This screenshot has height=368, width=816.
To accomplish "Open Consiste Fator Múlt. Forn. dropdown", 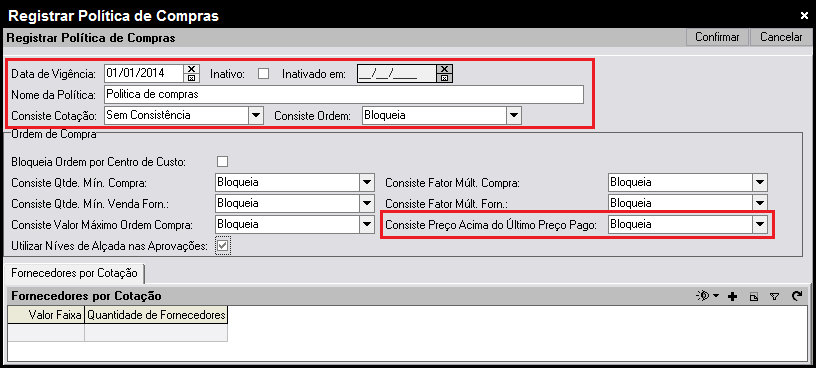I will (x=760, y=203).
